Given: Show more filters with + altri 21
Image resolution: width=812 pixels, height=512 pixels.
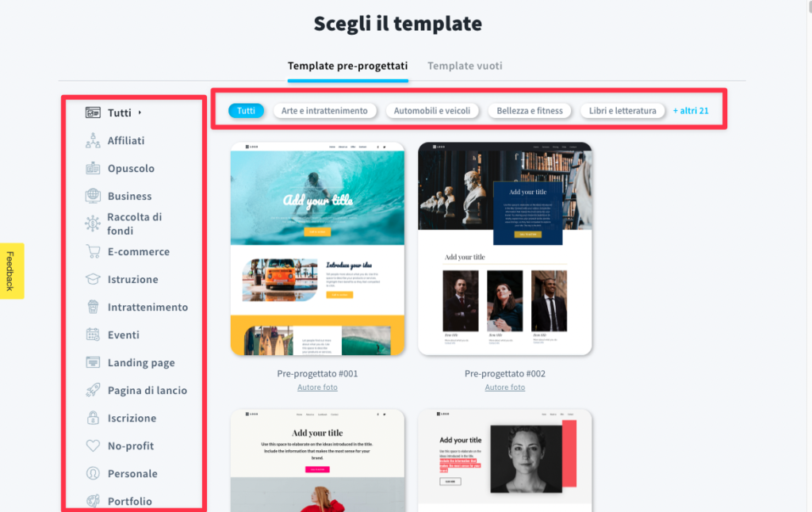Looking at the screenshot, I should click(x=691, y=111).
